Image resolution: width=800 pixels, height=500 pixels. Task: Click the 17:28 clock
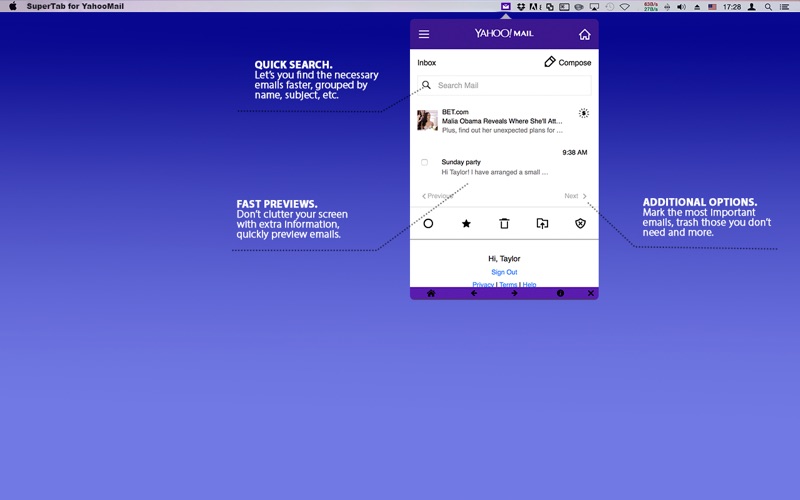[732, 7]
